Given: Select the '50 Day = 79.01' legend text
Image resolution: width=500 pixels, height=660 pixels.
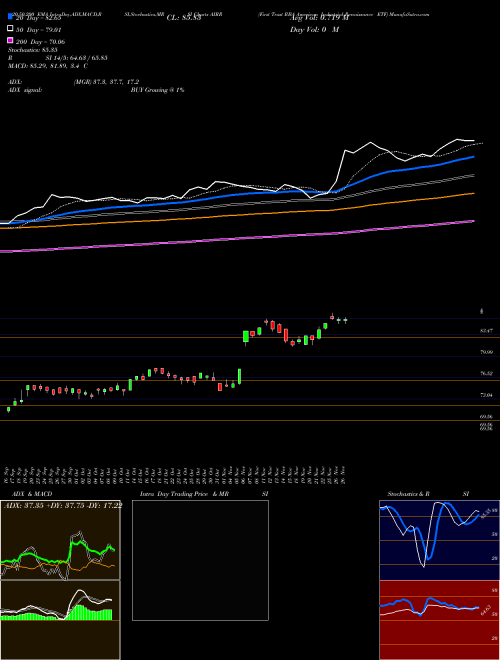Looking at the screenshot, I should click(x=39, y=30).
